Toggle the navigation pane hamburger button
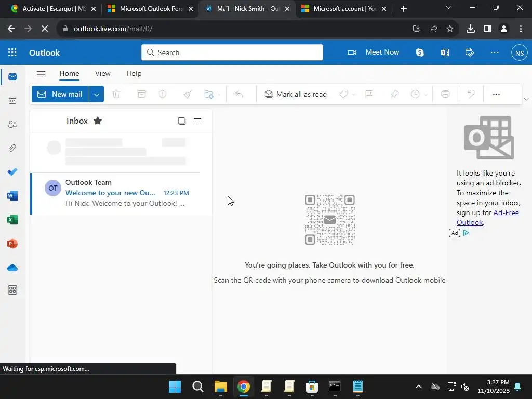The width and height of the screenshot is (532, 399). (x=41, y=74)
